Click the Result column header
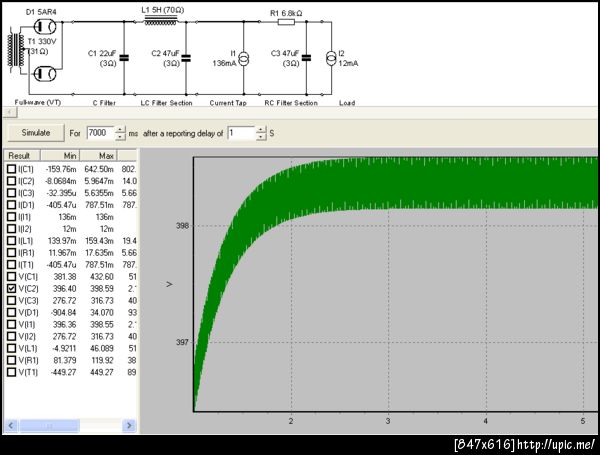This screenshot has height=455, width=600. 22,155
